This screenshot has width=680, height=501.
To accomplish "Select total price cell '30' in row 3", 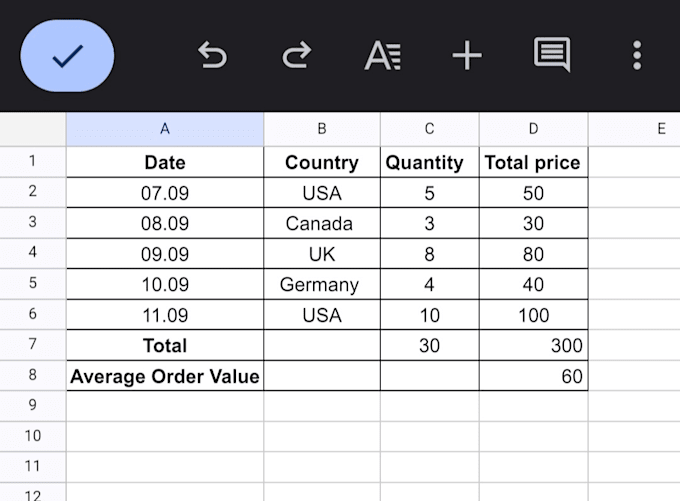I will pos(533,223).
